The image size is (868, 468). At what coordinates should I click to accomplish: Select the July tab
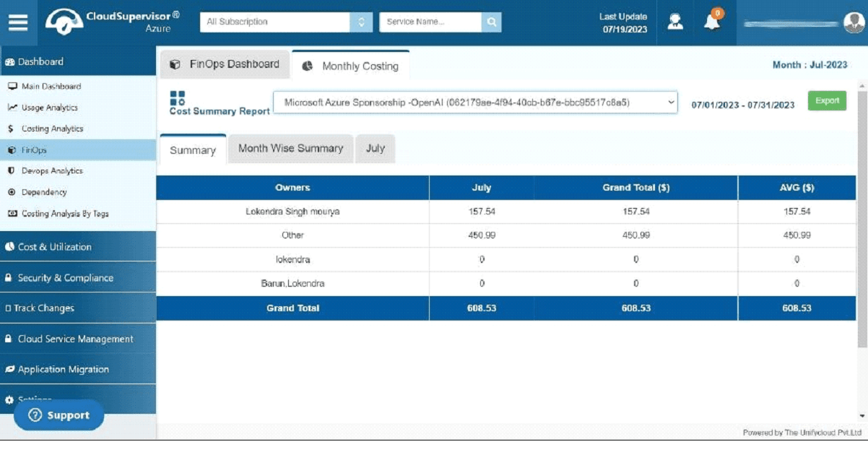pos(376,149)
